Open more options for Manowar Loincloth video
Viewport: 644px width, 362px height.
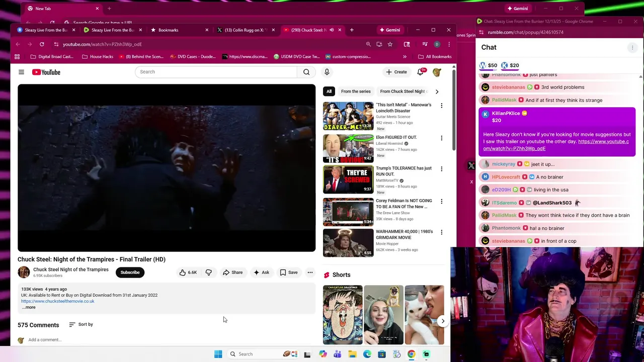click(442, 106)
